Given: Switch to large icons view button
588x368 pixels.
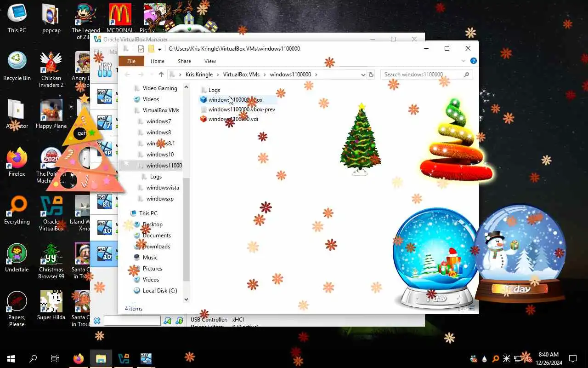Looking at the screenshot, I should click(x=472, y=309).
